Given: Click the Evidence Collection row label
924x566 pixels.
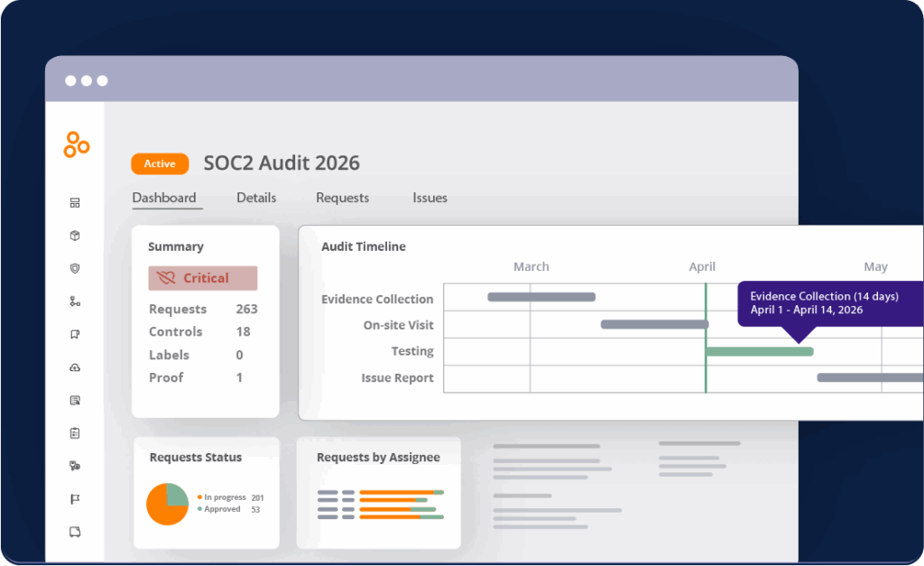Looking at the screenshot, I should 377,299.
